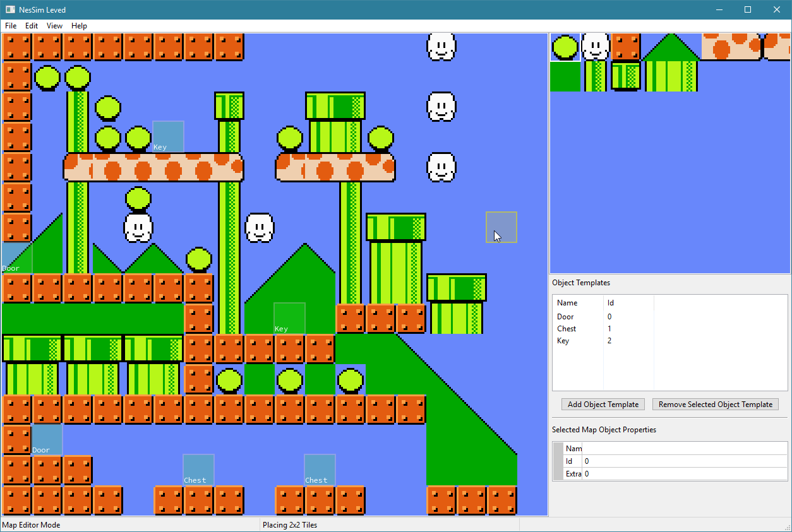Select the green triangle hill palette tile
The width and height of the screenshot is (792, 532).
point(671,47)
